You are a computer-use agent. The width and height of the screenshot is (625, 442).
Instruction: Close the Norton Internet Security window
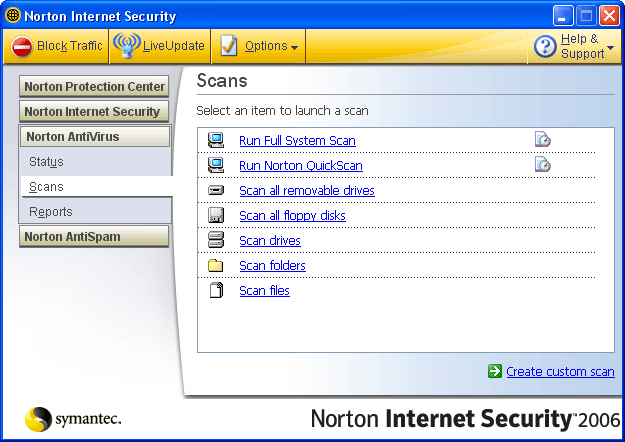tap(609, 16)
